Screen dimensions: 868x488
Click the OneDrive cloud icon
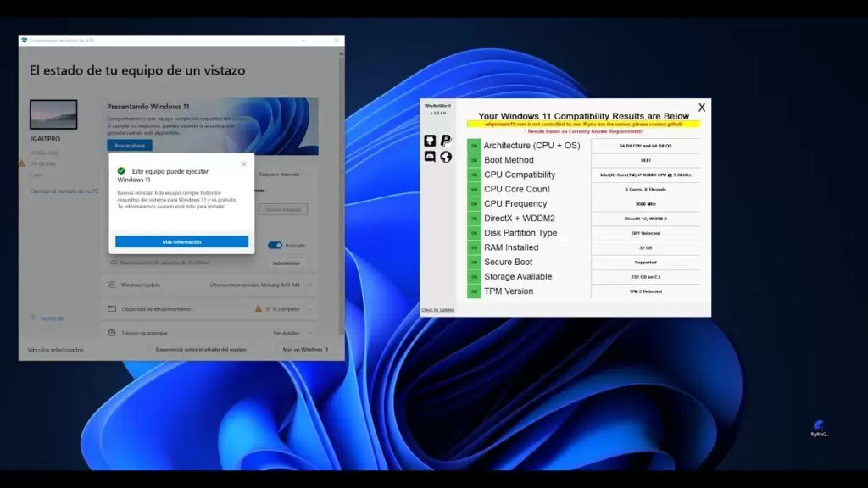pyautogui.click(x=113, y=263)
